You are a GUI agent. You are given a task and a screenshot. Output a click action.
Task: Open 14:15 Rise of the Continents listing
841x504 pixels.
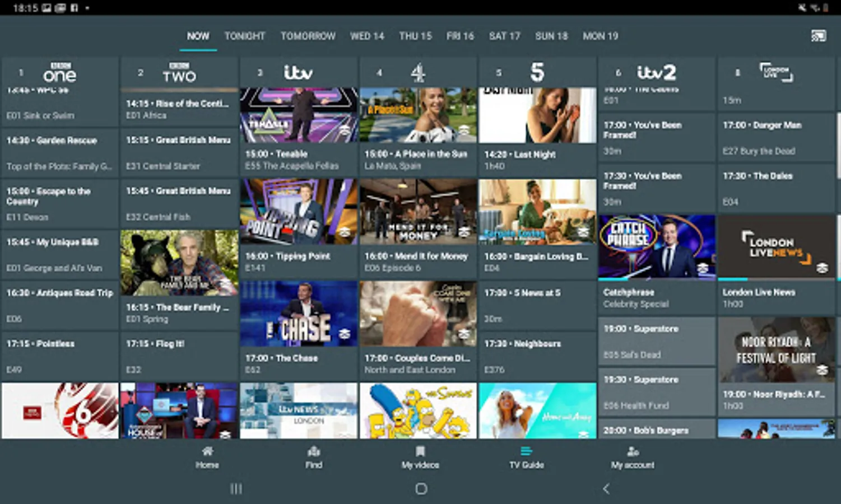point(179,109)
